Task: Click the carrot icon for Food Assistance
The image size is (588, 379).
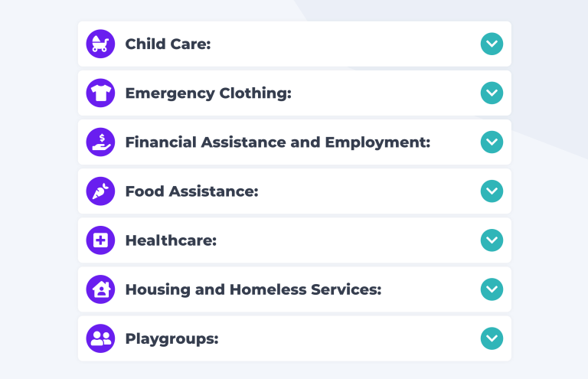Action: 100,191
